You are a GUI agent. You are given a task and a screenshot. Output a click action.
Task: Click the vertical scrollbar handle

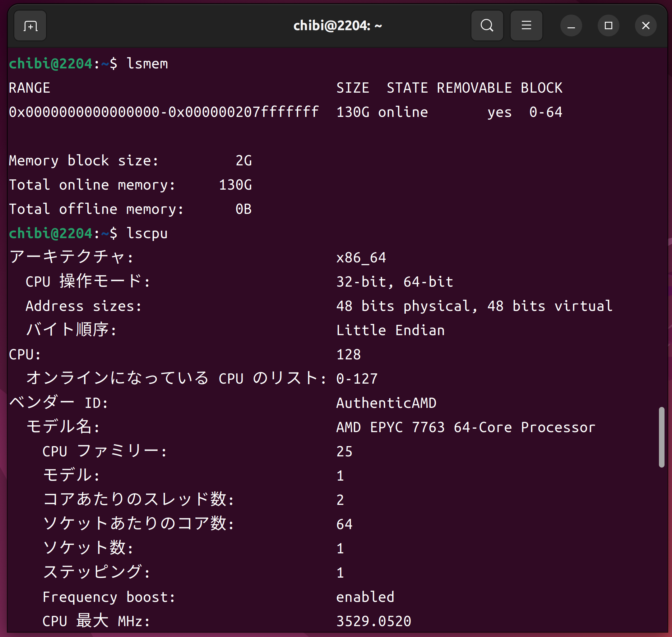tap(661, 437)
